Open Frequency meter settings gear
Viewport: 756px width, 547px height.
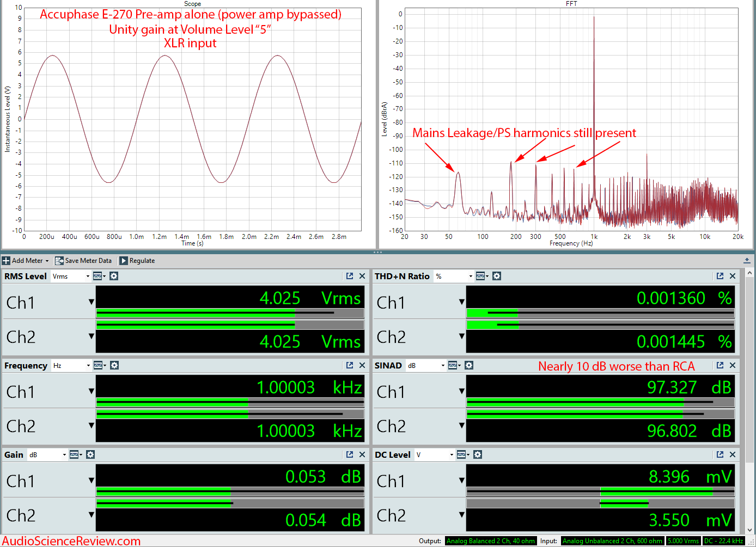click(114, 366)
